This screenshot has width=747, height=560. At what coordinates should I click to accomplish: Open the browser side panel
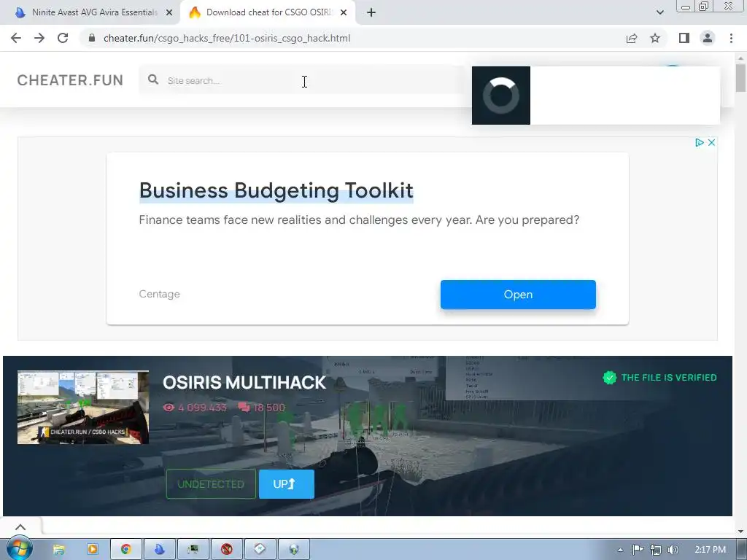[684, 38]
